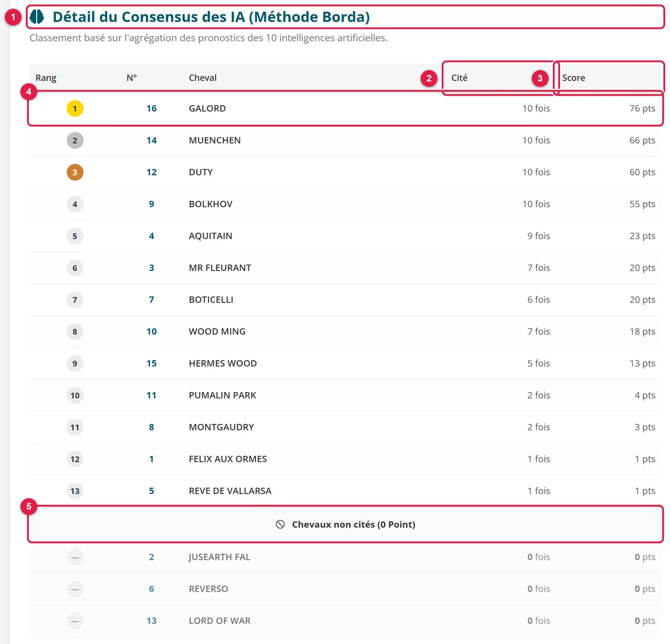Screen dimensions: 670x644
Task: Click the rank 8 badge in WOOD MING row
Action: pos(75,331)
